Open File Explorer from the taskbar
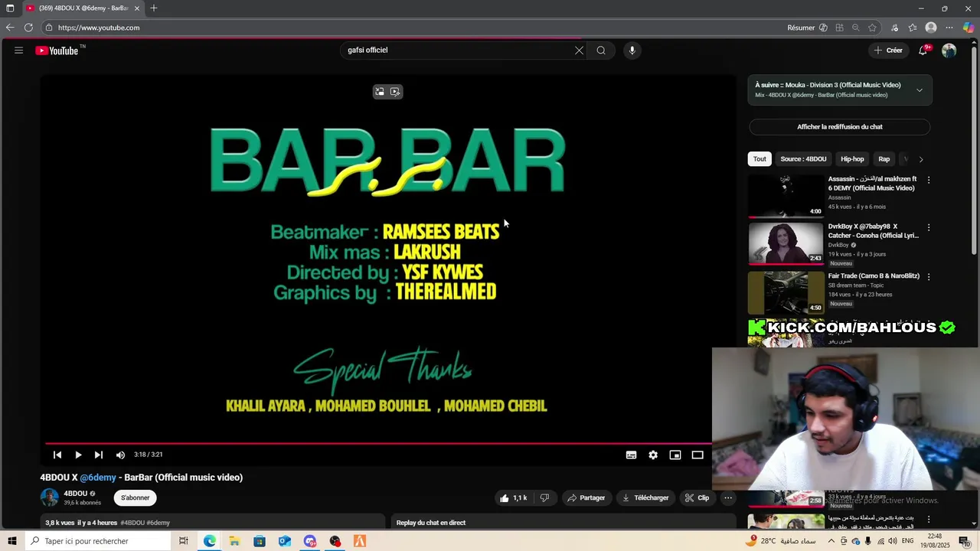Viewport: 980px width, 551px height. coord(234,542)
